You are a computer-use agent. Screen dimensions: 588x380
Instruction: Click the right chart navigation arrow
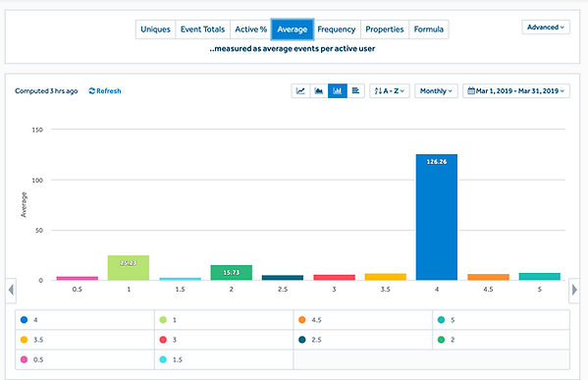(574, 290)
